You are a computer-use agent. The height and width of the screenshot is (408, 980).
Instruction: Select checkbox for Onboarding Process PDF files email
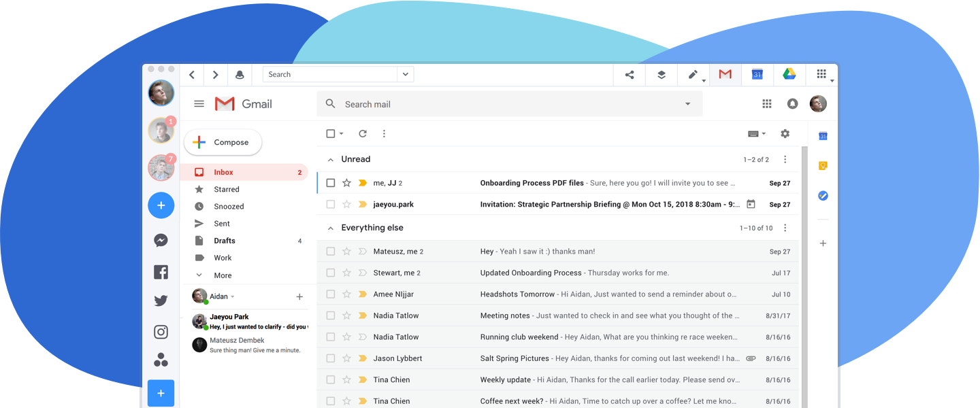tap(331, 183)
